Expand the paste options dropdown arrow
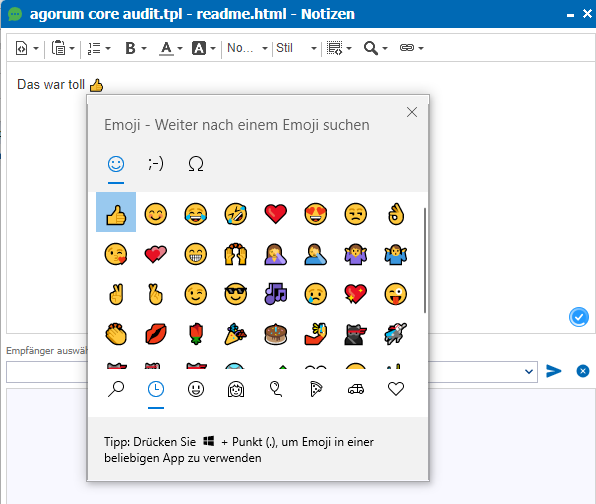596x504 pixels. click(x=72, y=48)
